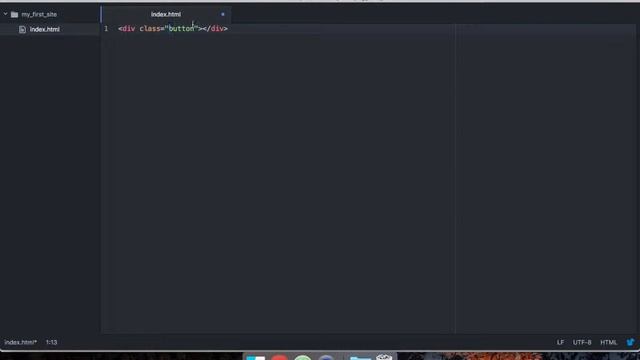This screenshot has height=360, width=640.
Task: Select the my_first_site project root label
Action: pos(39,14)
